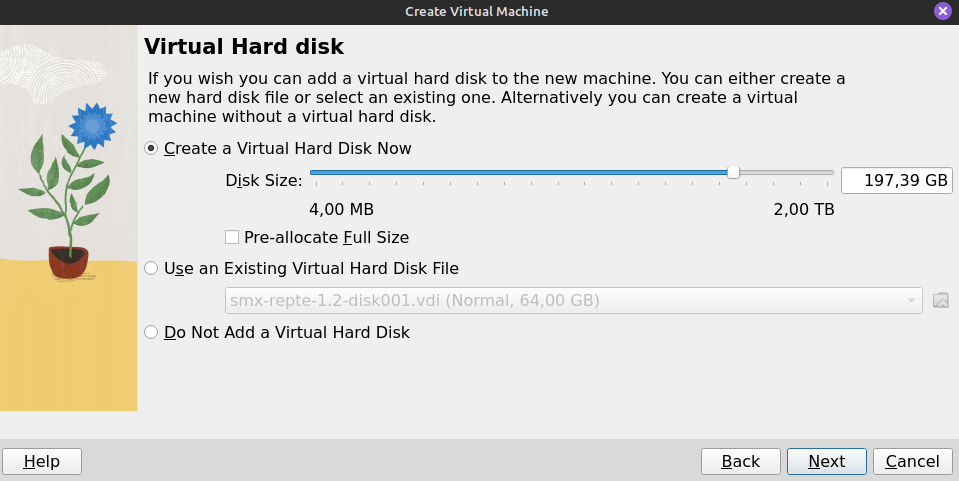Open the Help button
This screenshot has width=959, height=481.
(42, 461)
